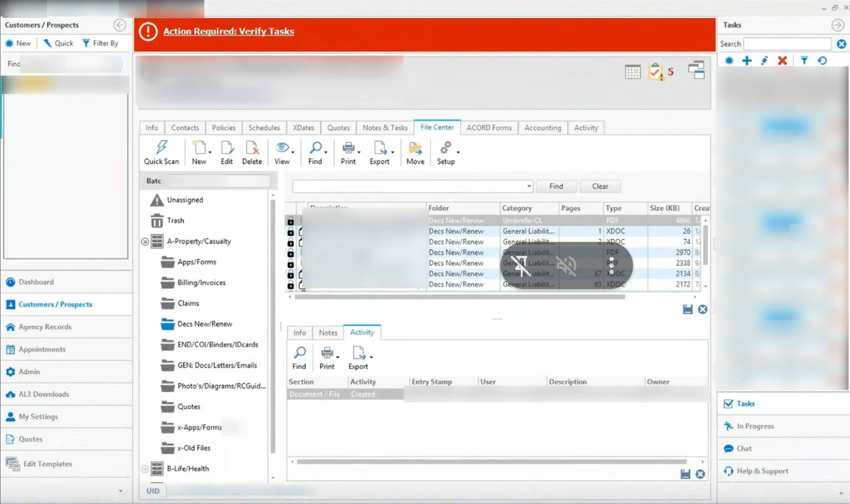
Task: Switch to the ACORD Forms tab
Action: pyautogui.click(x=489, y=128)
